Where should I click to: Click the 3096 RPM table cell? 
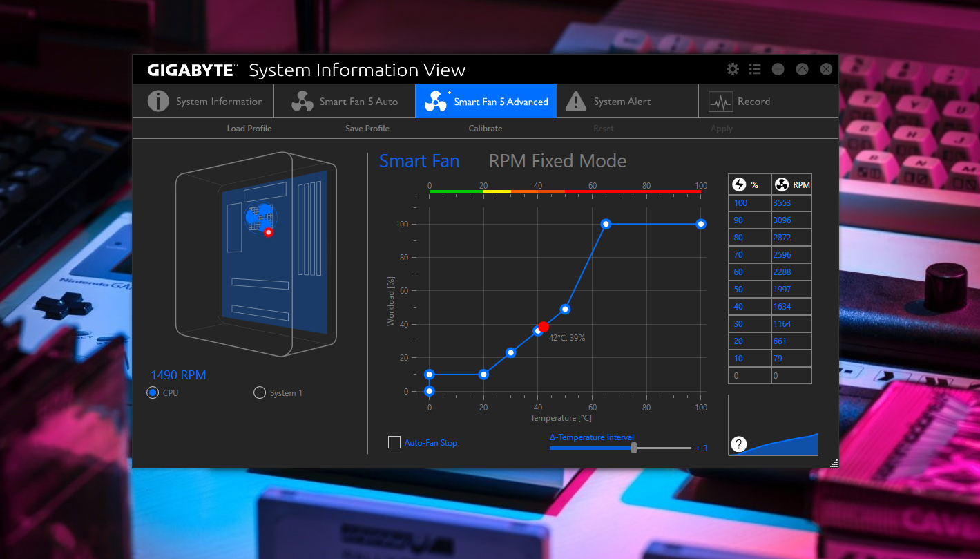tap(791, 220)
